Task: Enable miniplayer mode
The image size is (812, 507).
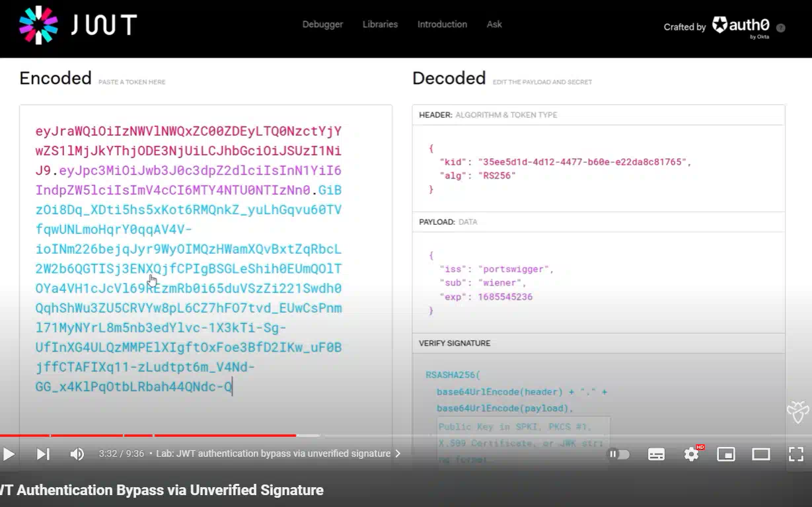Action: coord(726,454)
